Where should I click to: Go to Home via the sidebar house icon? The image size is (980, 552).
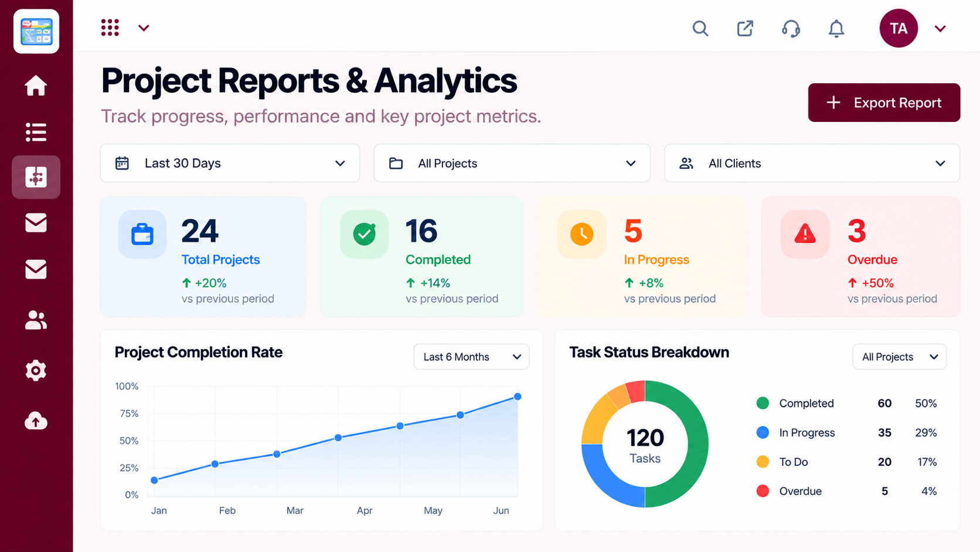tap(36, 86)
